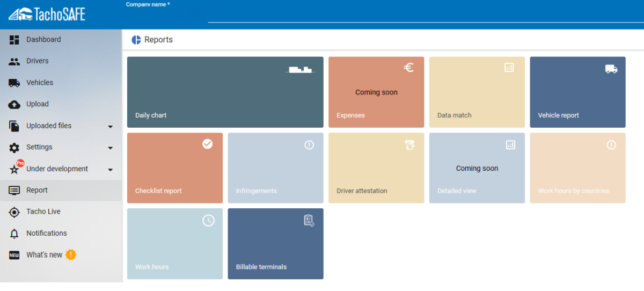644x291 pixels.
Task: Open the Billable terminals tile
Action: (x=275, y=244)
